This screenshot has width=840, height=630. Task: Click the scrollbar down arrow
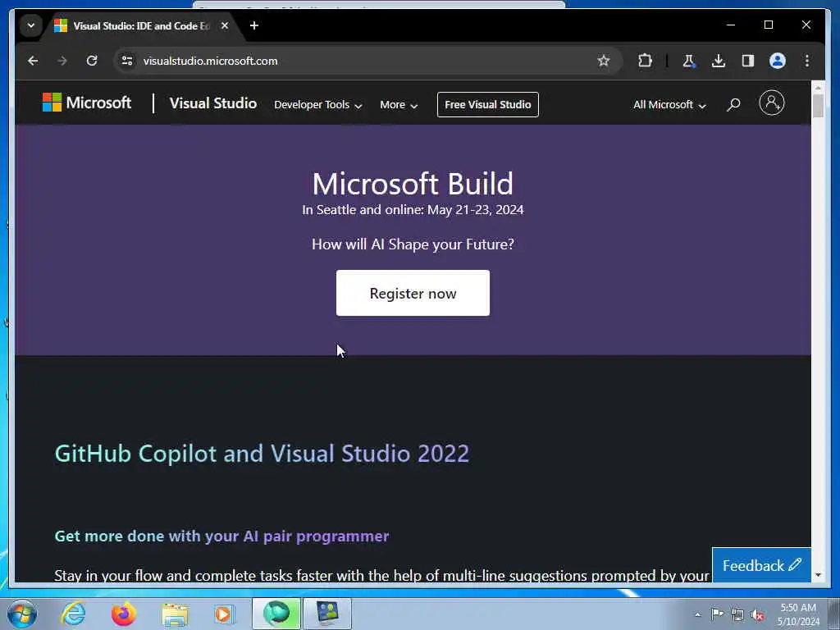818,575
